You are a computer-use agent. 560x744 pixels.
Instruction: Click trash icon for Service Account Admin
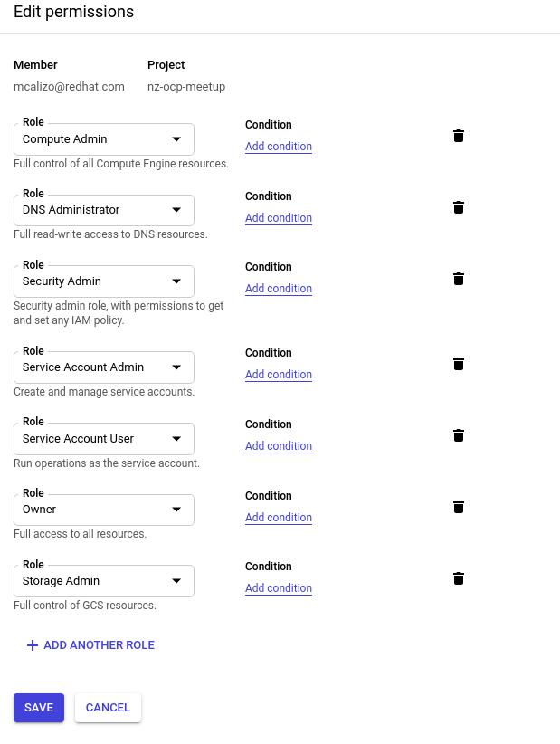[x=459, y=364]
